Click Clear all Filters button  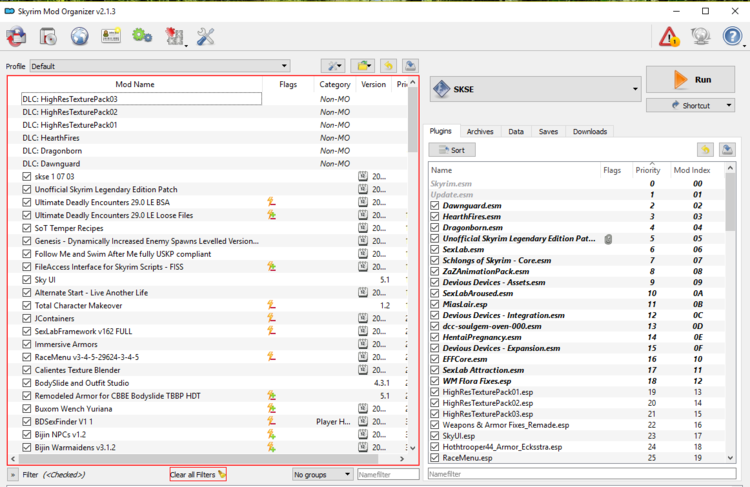(198, 475)
